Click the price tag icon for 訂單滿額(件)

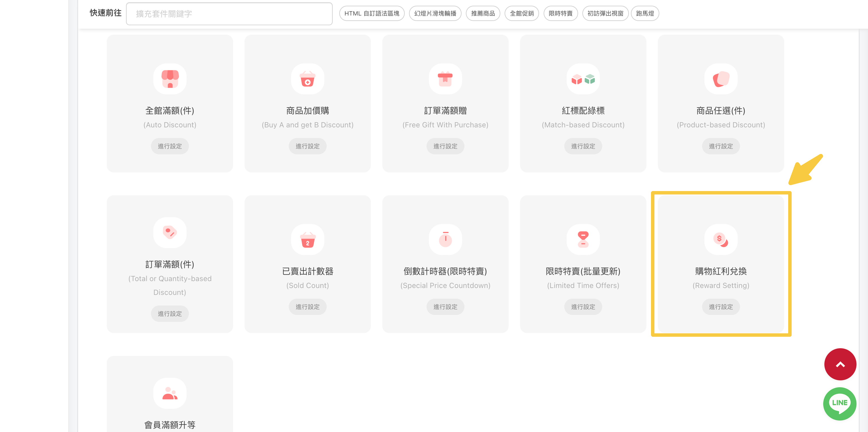pyautogui.click(x=170, y=232)
